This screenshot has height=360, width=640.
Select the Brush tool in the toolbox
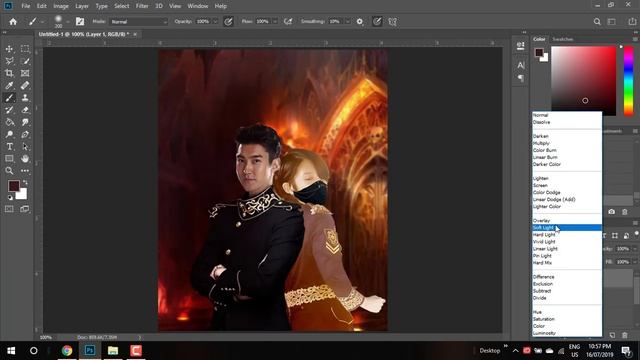(x=9, y=98)
